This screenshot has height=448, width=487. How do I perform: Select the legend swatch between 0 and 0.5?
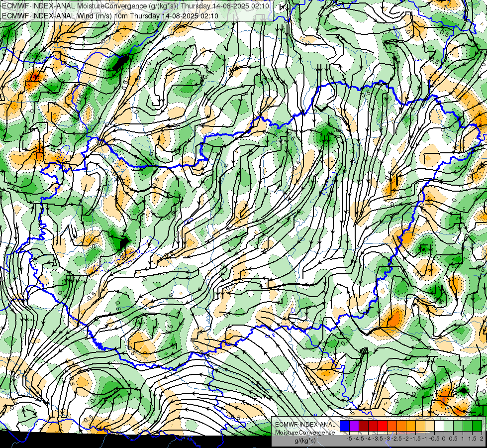point(449,426)
